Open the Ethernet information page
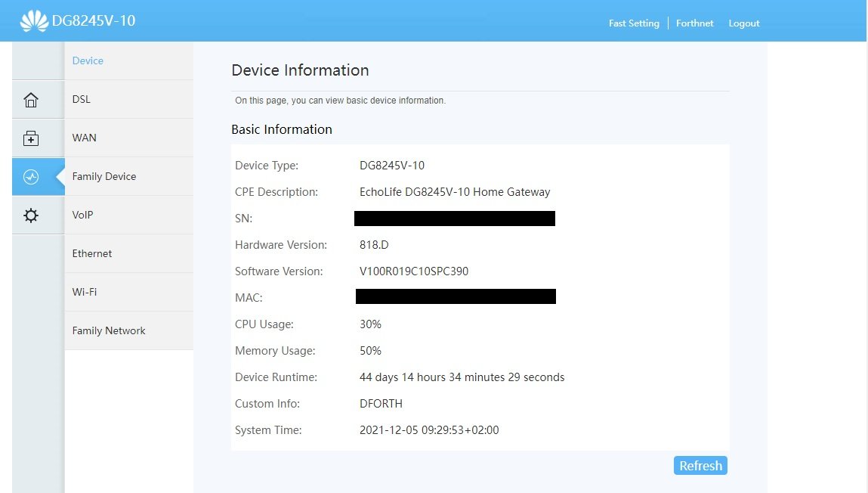The width and height of the screenshot is (868, 493). (92, 253)
